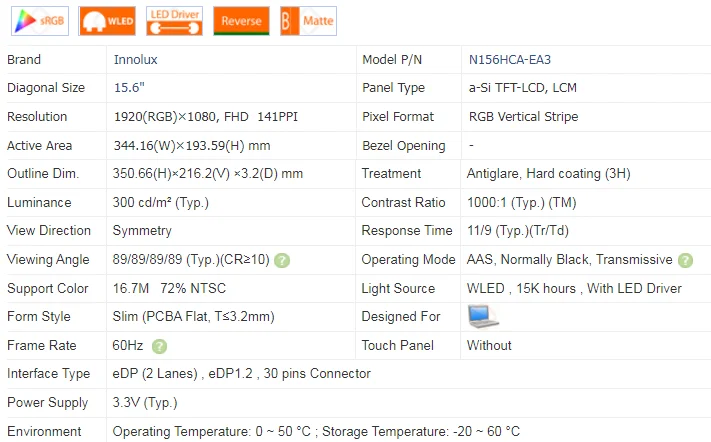Click the WLED backlight badge

(107, 21)
